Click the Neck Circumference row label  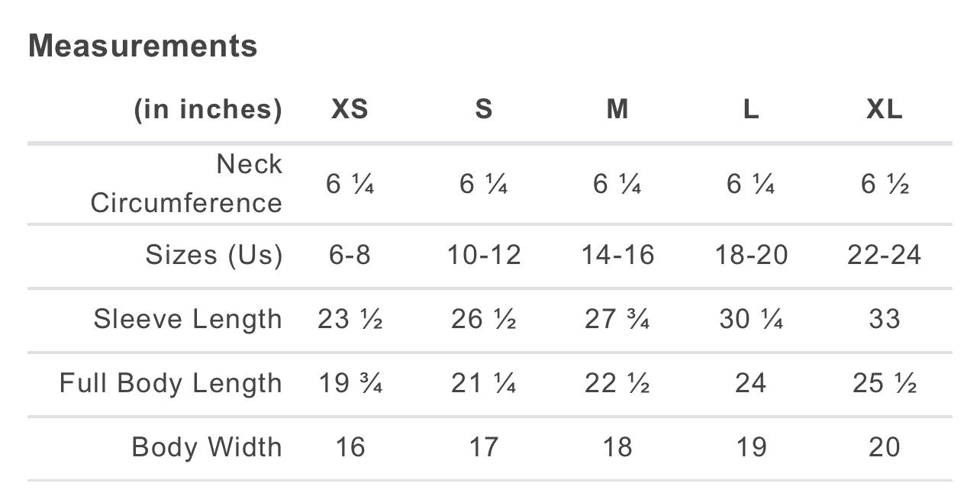(x=186, y=183)
